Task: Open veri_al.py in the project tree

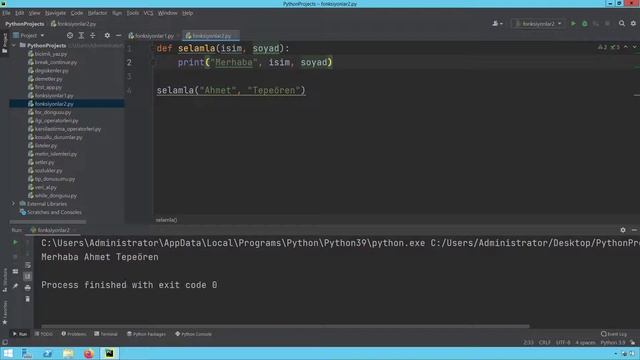Action: (45, 187)
